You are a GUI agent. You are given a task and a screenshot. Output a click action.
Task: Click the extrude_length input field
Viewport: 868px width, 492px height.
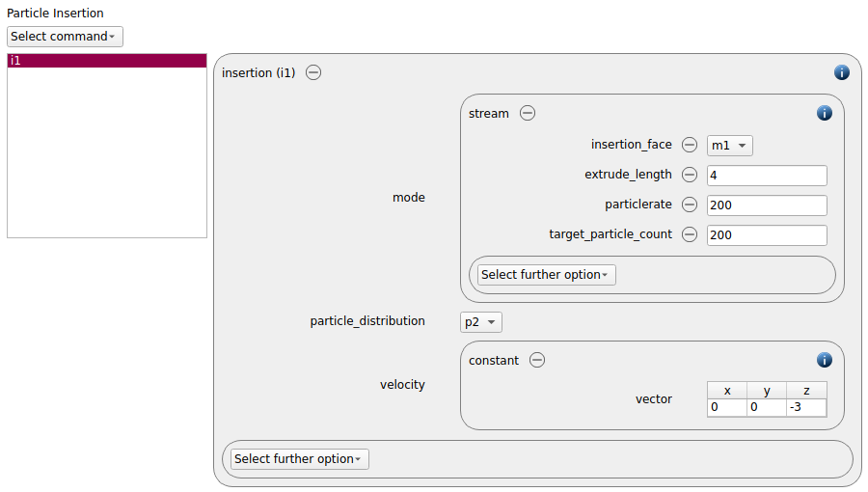point(767,176)
